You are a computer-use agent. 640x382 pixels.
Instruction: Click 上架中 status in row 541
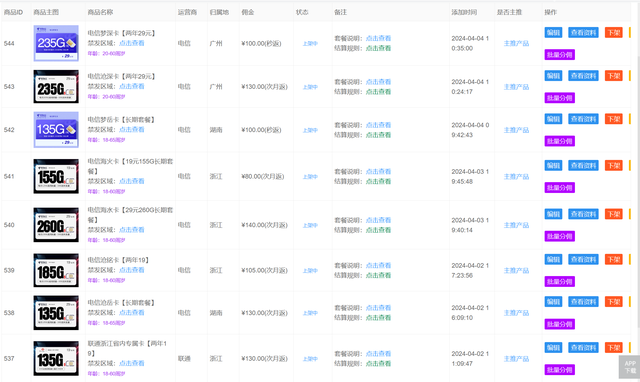310,177
